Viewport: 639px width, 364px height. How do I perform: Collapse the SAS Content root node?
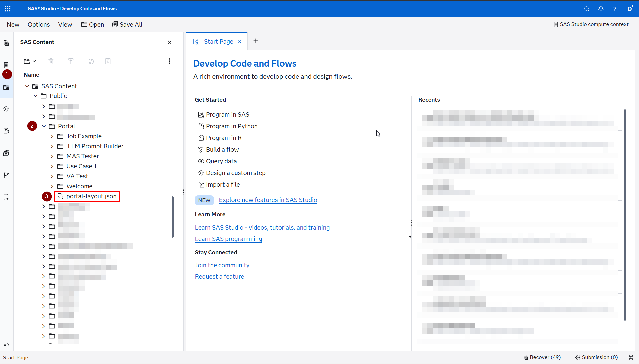pos(27,86)
